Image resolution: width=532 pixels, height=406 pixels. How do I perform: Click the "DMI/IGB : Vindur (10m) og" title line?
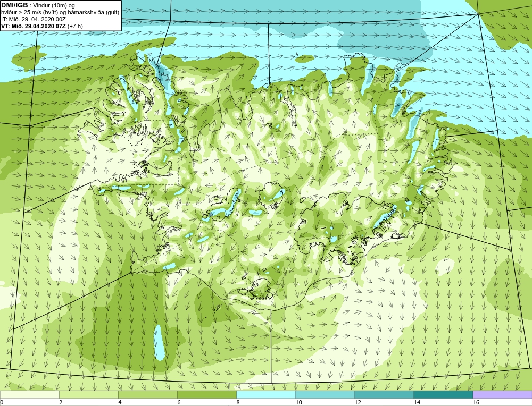click(38, 5)
